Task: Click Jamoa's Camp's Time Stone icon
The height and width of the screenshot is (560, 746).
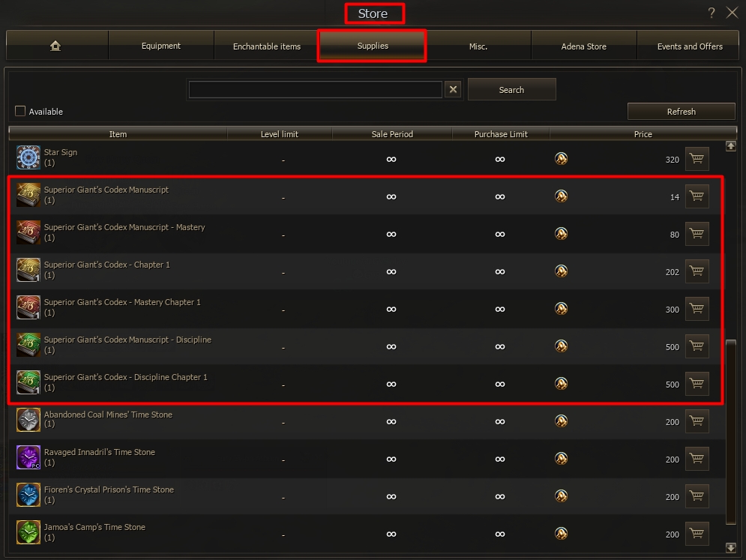Action: [28, 532]
